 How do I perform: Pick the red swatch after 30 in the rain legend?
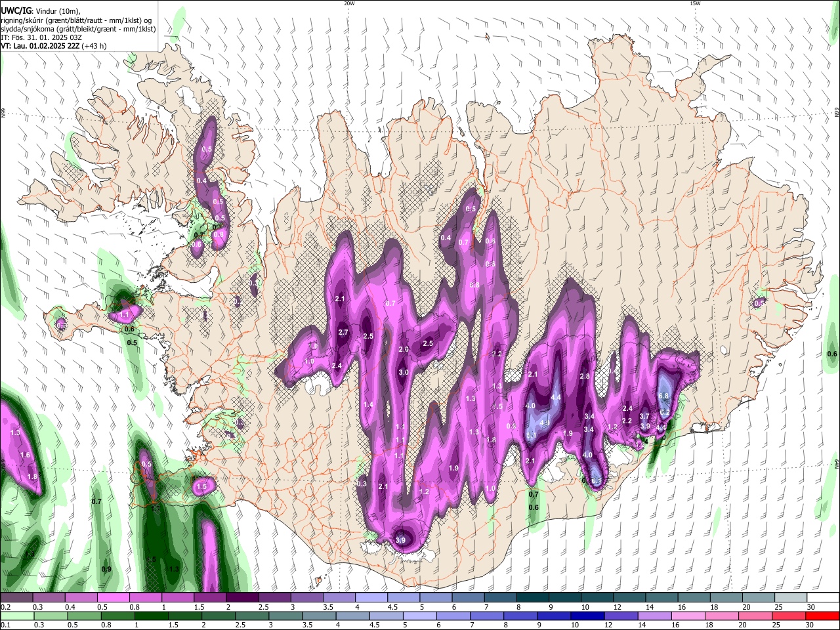point(823,616)
